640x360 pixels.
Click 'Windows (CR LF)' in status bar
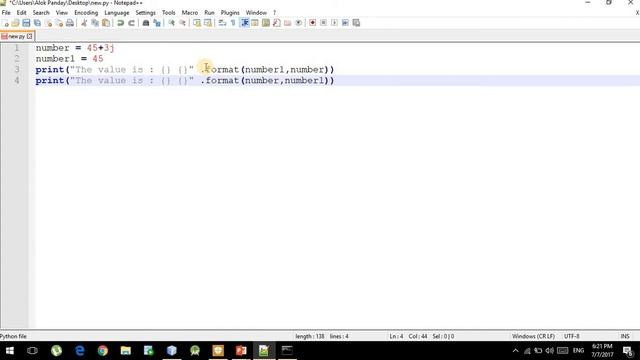coord(533,336)
